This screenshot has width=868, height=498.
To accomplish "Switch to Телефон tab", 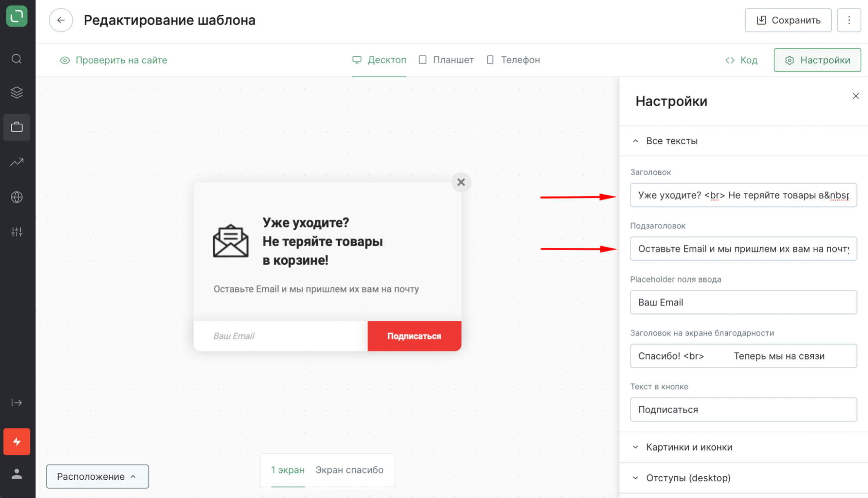I will coord(513,60).
